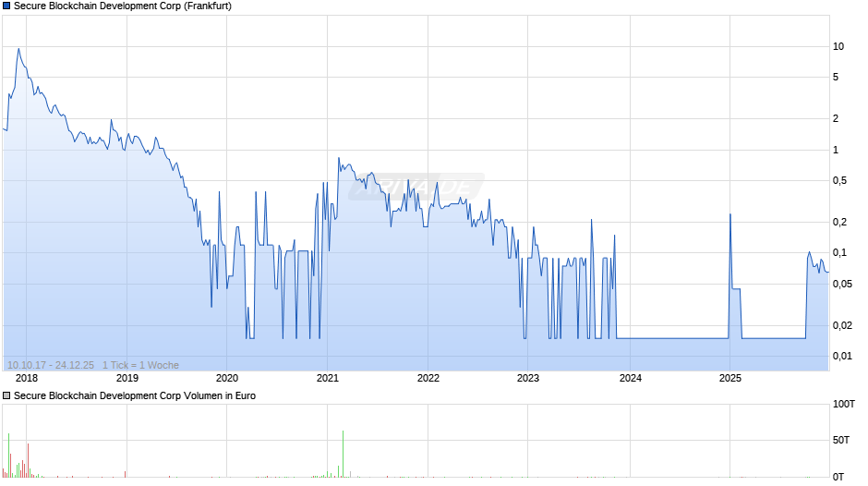Click the tall green volume bar in early 2021
868x486 pixels.
pyautogui.click(x=344, y=454)
